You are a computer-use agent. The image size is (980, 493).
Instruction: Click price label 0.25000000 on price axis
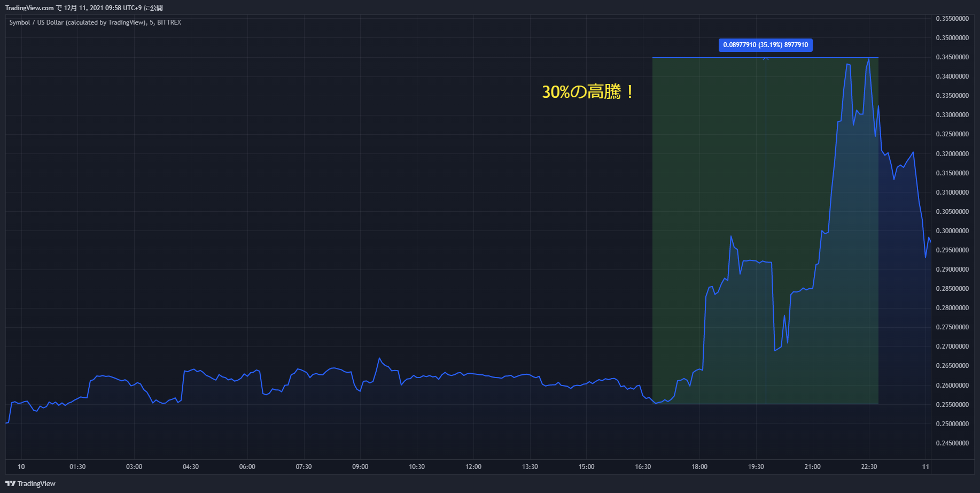tap(952, 424)
